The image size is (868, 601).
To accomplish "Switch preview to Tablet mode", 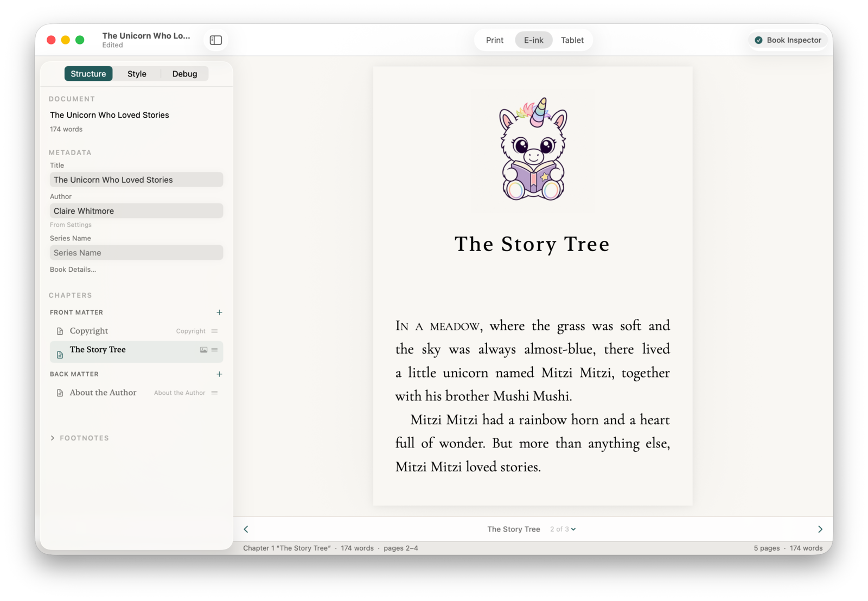I will 572,40.
